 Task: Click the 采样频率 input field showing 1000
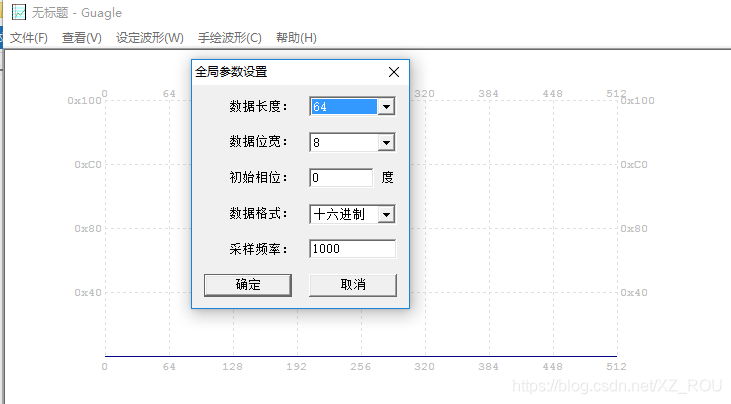352,249
